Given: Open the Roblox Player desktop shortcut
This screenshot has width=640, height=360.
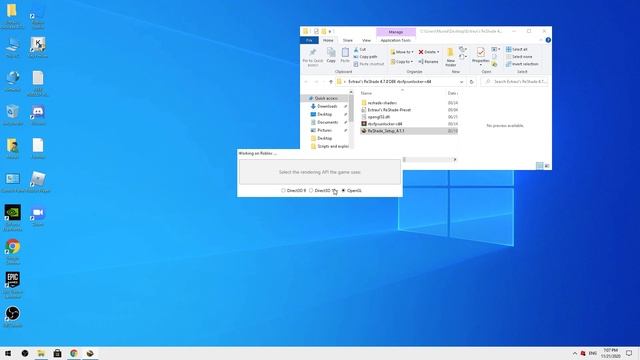Looking at the screenshot, I should click(x=38, y=182).
